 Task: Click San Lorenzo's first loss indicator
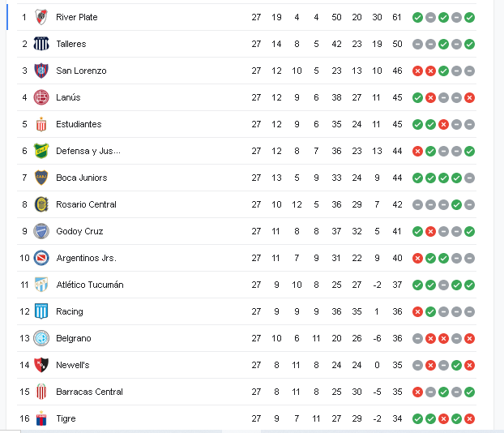[417, 71]
